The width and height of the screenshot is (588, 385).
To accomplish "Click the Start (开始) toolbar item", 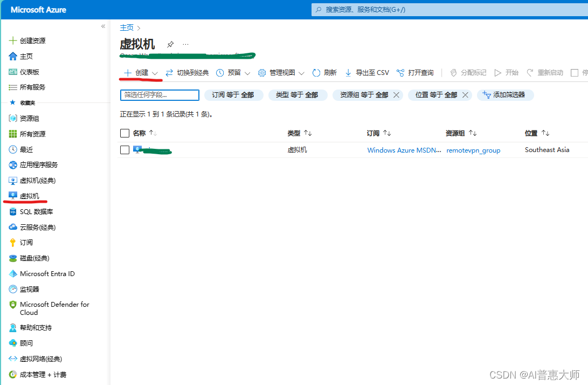I will pos(506,72).
